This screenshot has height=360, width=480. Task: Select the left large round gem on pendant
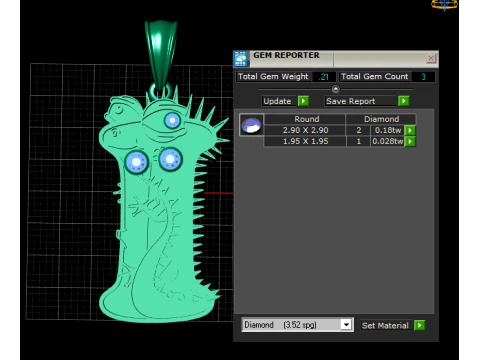[136, 162]
